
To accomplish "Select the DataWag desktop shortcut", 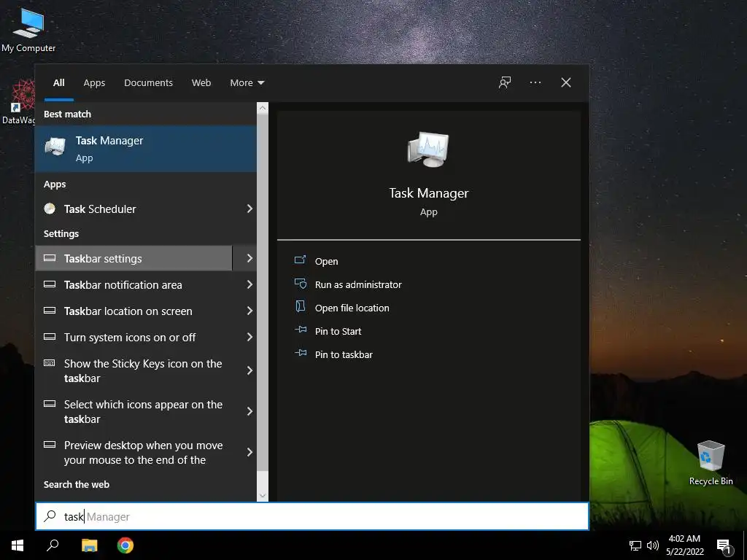I will pos(18,102).
